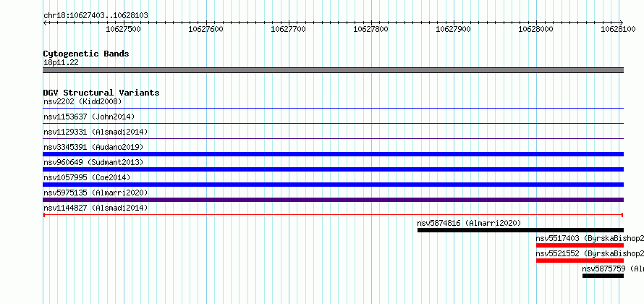
Task: Click ruler coordinate 10628100
Action: tap(619, 29)
